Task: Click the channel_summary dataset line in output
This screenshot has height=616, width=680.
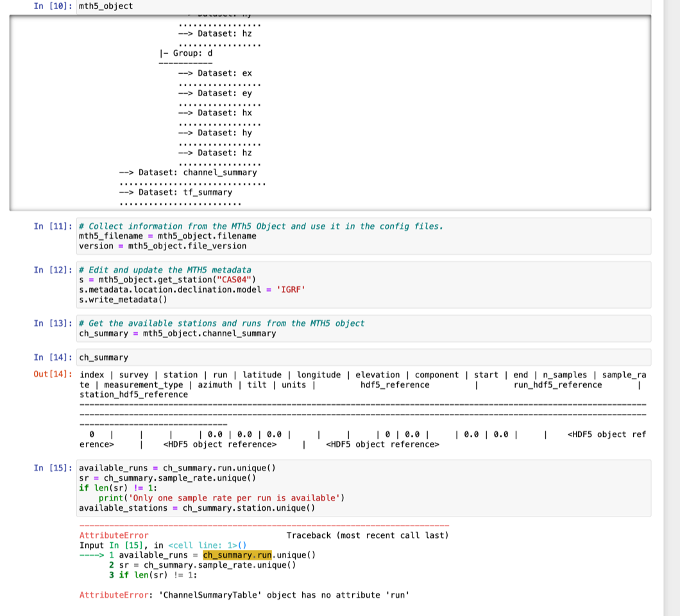Action: [186, 172]
